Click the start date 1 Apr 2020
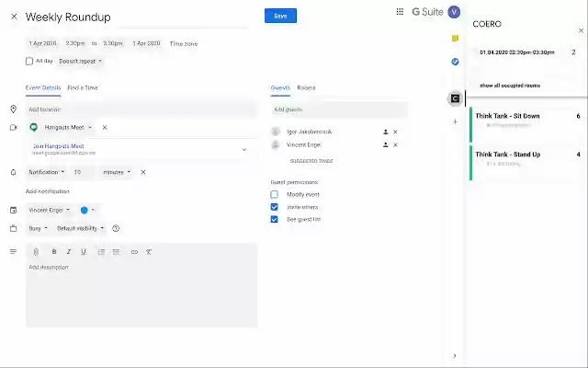The width and height of the screenshot is (588, 368). point(43,43)
